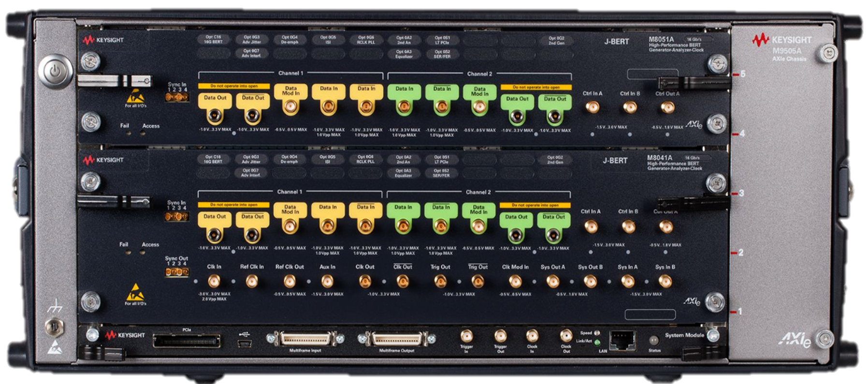
Task: Click the Access LED on the M8051A module
Action: [x=143, y=133]
